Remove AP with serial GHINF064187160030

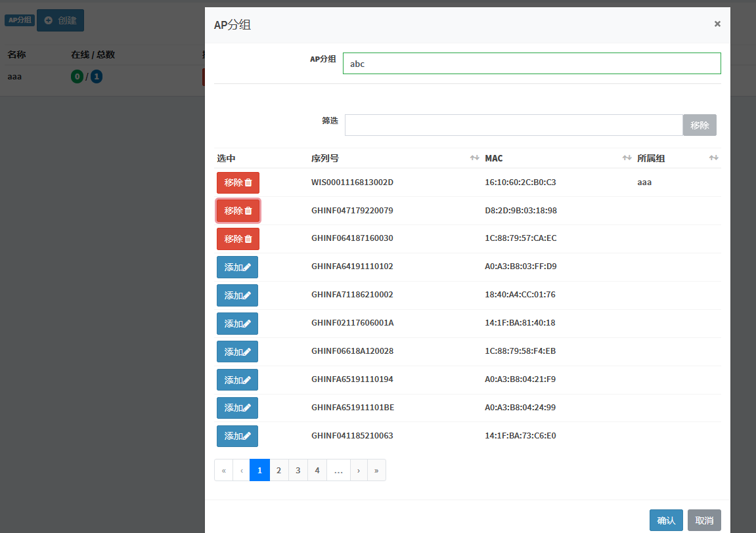pos(238,239)
